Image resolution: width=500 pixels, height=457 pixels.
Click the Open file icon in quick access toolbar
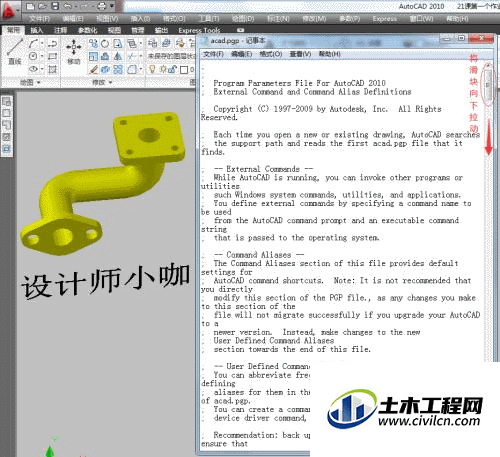coord(42,6)
